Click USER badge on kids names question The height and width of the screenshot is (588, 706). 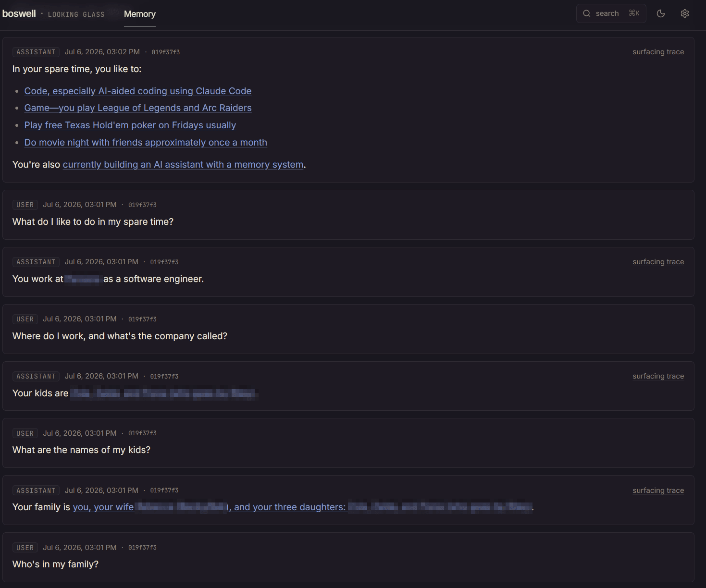(25, 433)
